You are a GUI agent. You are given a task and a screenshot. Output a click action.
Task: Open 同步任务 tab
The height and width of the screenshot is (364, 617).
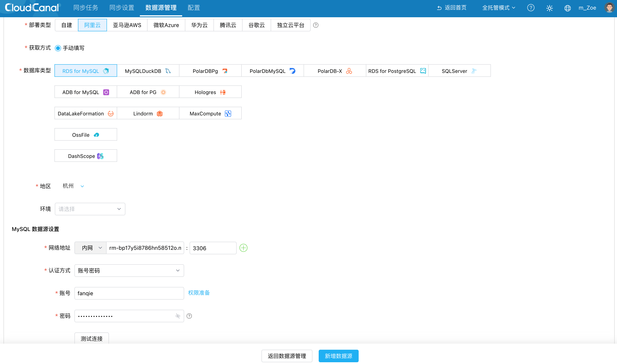pyautogui.click(x=86, y=8)
